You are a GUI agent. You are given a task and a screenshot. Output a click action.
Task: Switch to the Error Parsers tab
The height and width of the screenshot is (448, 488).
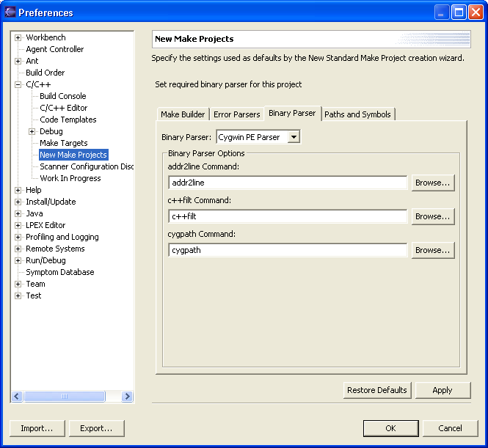click(x=236, y=114)
